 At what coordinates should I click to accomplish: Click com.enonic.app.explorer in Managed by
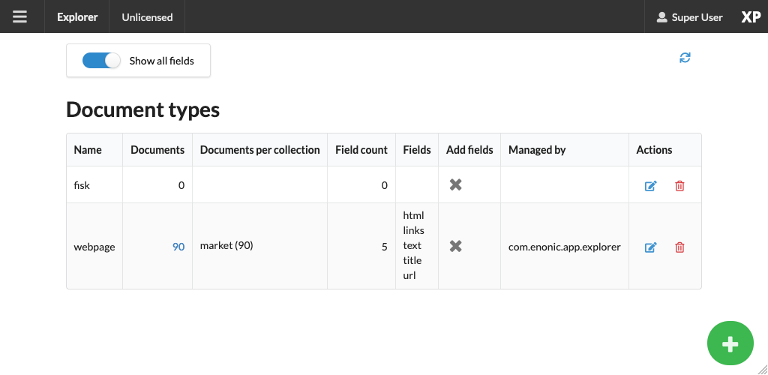[564, 247]
